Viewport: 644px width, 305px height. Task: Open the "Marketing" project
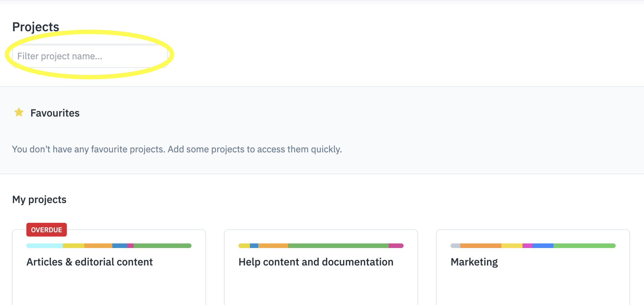click(474, 261)
